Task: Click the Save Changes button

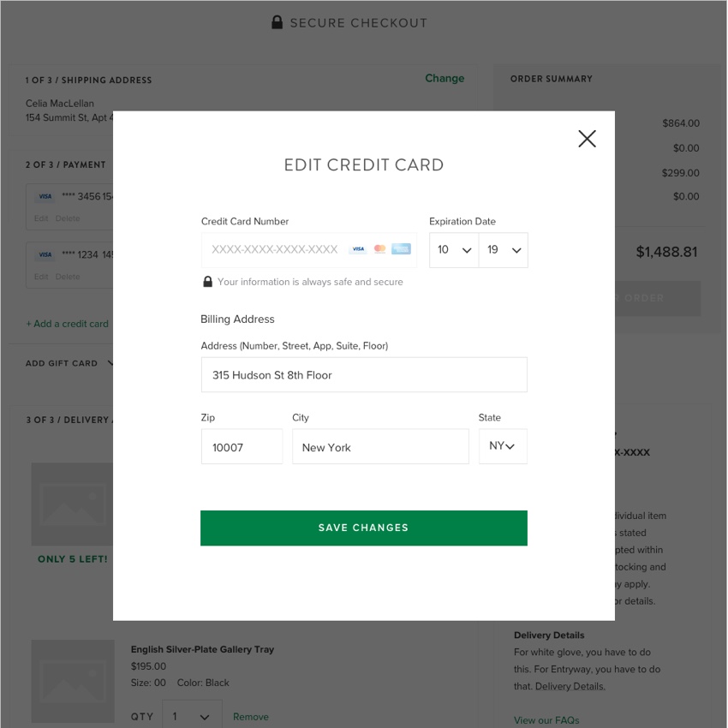Action: click(363, 528)
